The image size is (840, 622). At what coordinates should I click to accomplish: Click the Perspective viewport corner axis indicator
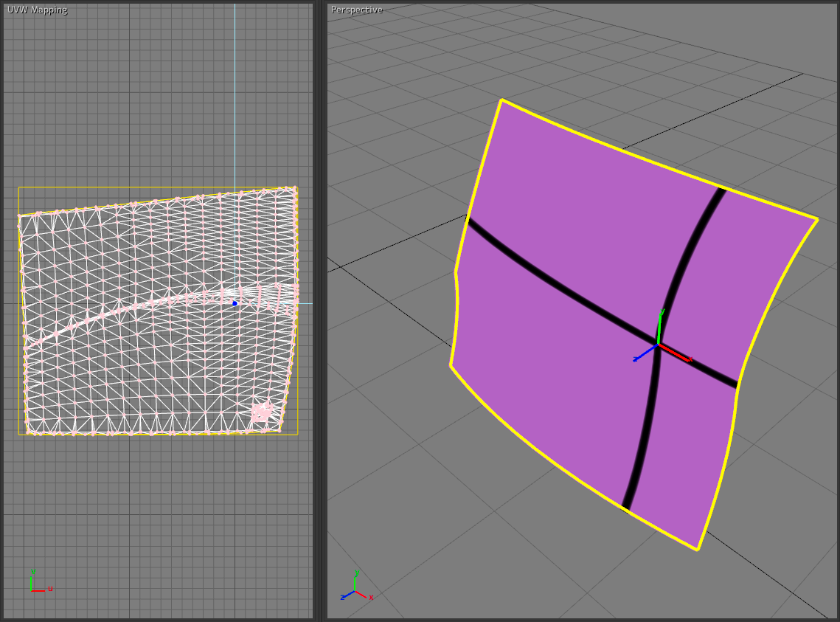point(356,586)
